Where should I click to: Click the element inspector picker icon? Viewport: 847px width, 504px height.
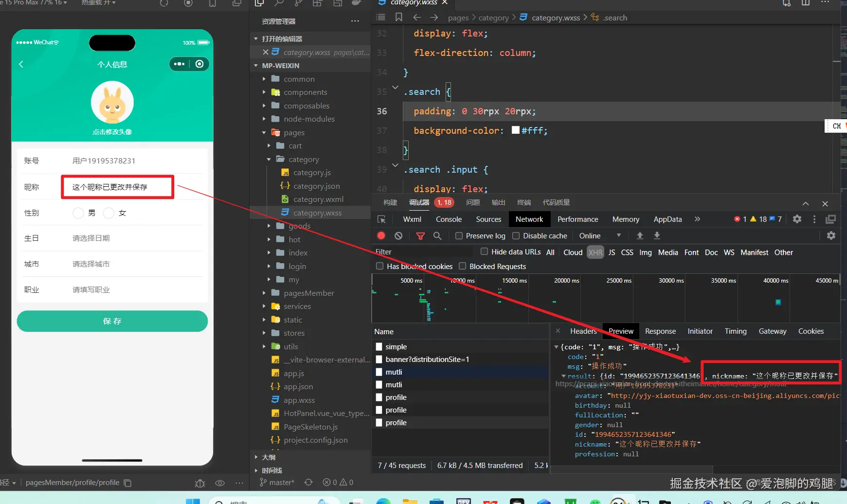(x=382, y=219)
